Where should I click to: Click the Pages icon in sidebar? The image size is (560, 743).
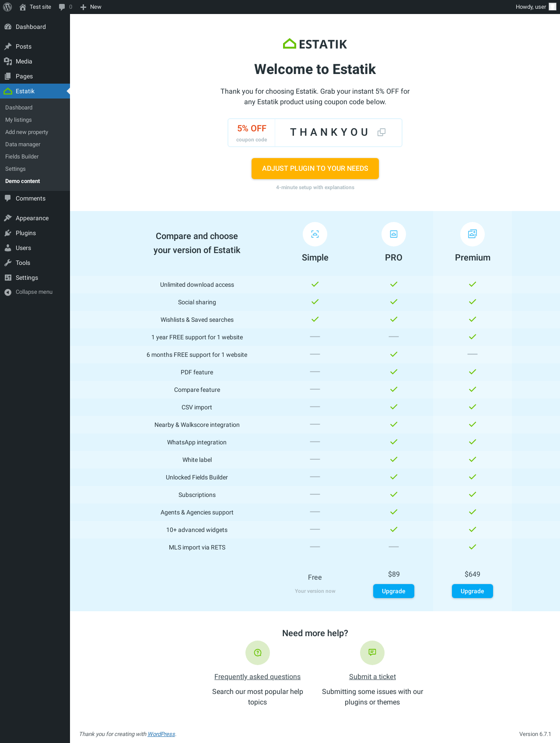8,76
